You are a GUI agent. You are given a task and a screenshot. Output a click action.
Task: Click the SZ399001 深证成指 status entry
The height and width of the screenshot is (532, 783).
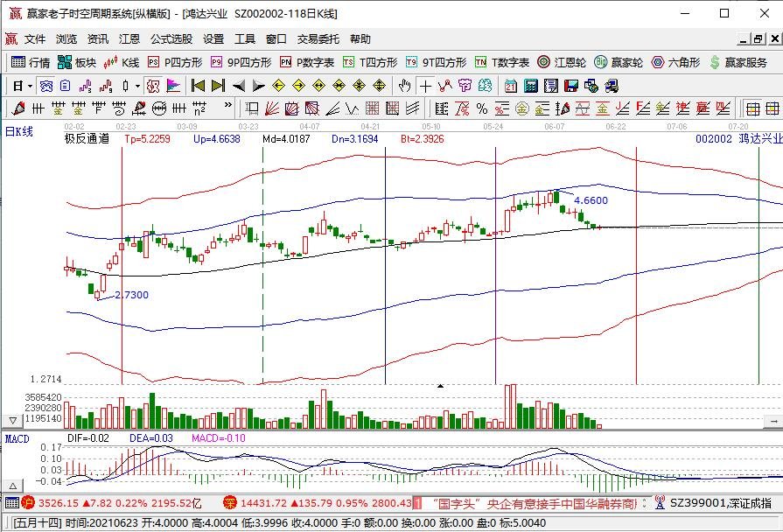click(x=721, y=503)
